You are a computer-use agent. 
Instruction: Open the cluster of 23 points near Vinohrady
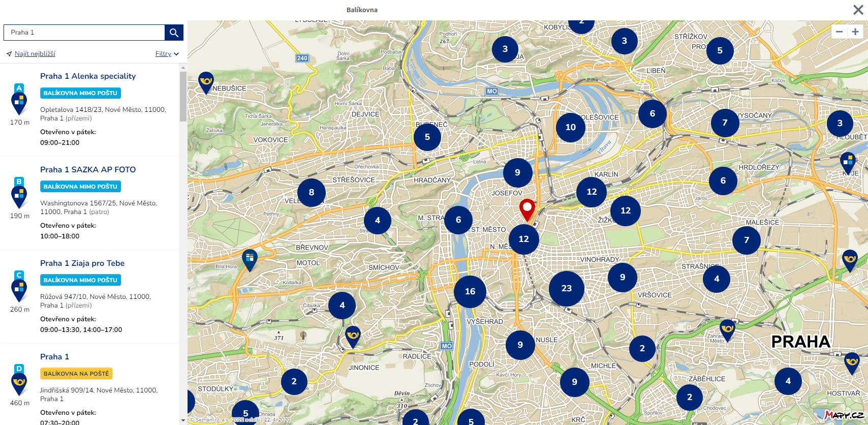tap(567, 288)
